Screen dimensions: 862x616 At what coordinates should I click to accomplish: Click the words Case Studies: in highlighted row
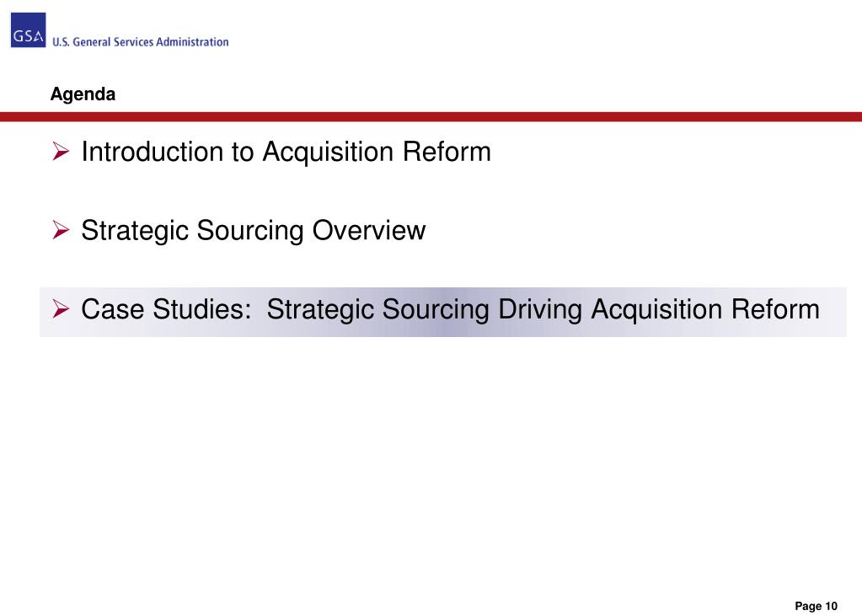pyautogui.click(x=167, y=309)
